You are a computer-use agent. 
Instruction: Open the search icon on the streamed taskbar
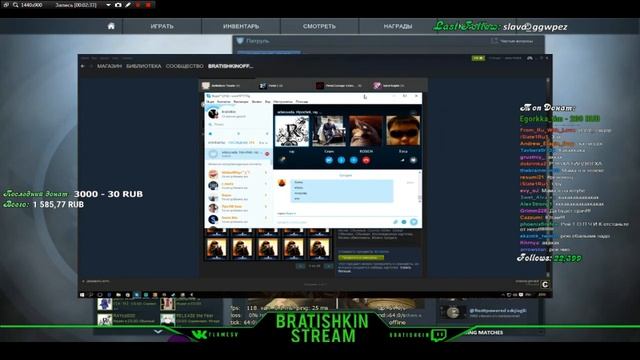pyautogui.click(x=91, y=294)
